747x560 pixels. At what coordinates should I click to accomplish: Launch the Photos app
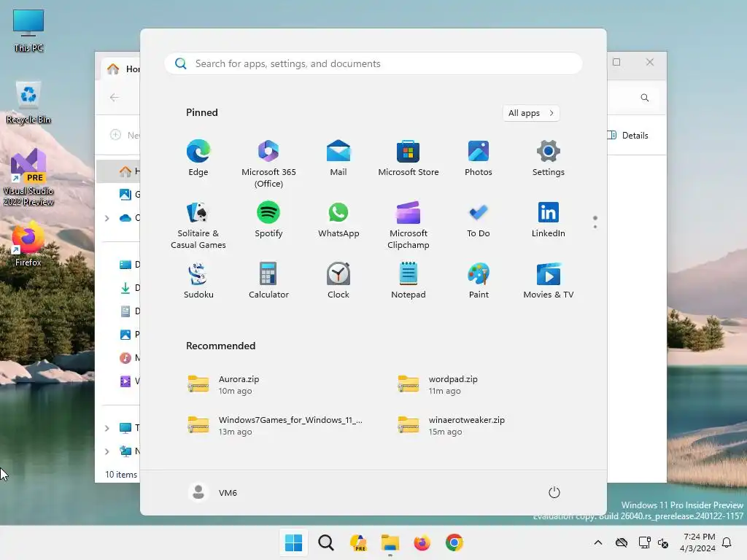479,158
